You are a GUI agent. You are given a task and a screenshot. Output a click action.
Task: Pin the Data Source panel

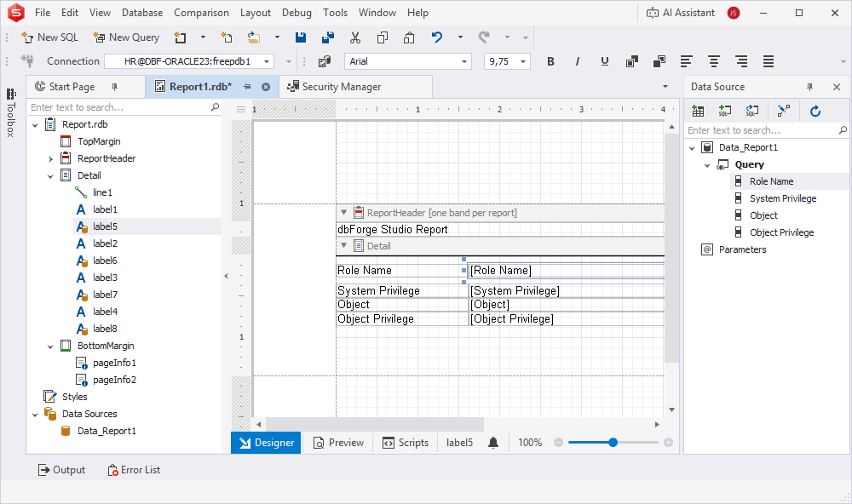point(809,87)
